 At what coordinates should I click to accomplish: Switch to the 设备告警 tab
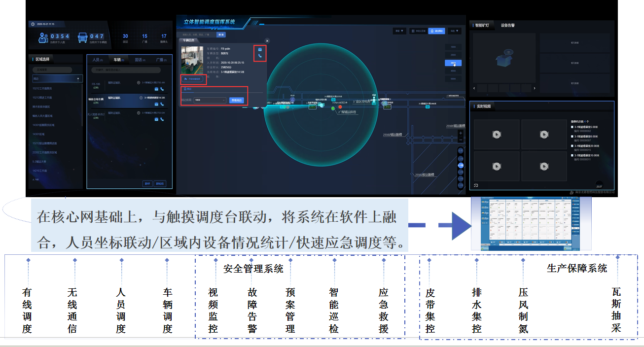508,25
